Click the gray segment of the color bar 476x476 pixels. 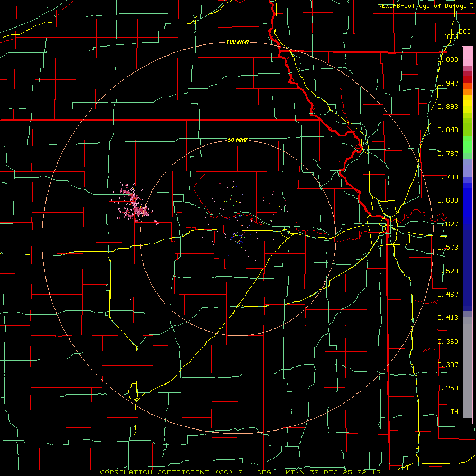coord(467,368)
